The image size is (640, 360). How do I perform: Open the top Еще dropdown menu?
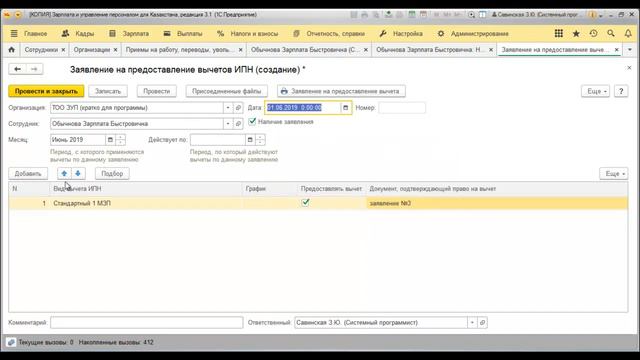click(x=595, y=91)
